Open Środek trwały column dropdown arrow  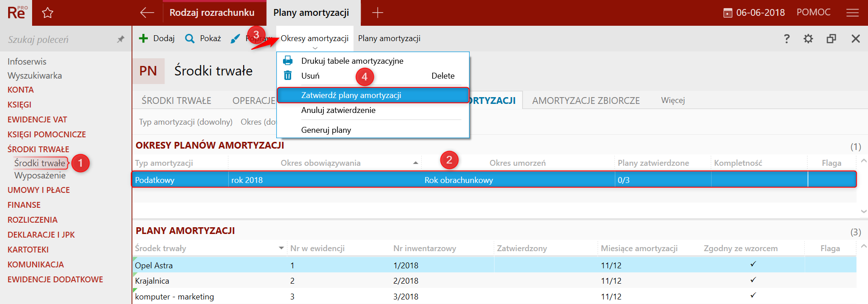pyautogui.click(x=281, y=248)
